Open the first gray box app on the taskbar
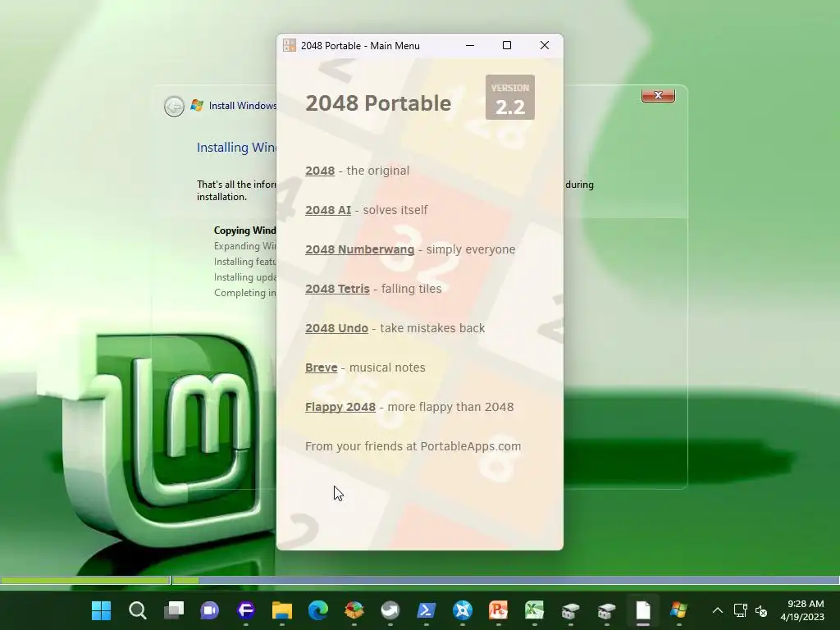The height and width of the screenshot is (630, 840). tap(571, 610)
